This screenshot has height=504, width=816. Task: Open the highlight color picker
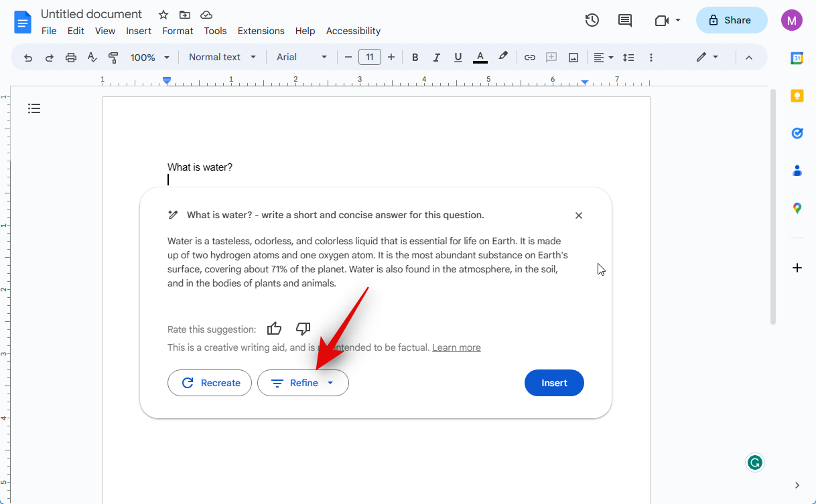[x=502, y=58]
